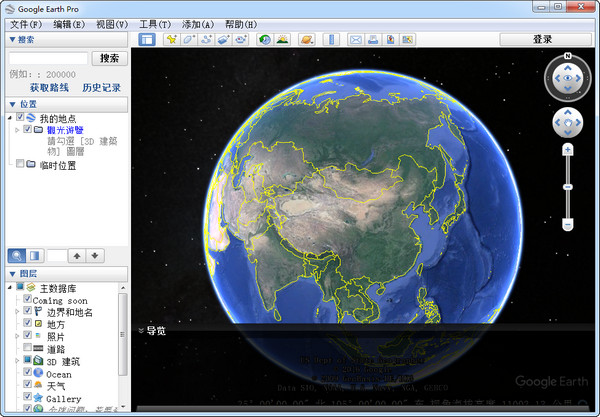Screen dimensions: 600x417
Task: Click the north compass N indicator
Action: pos(567,56)
